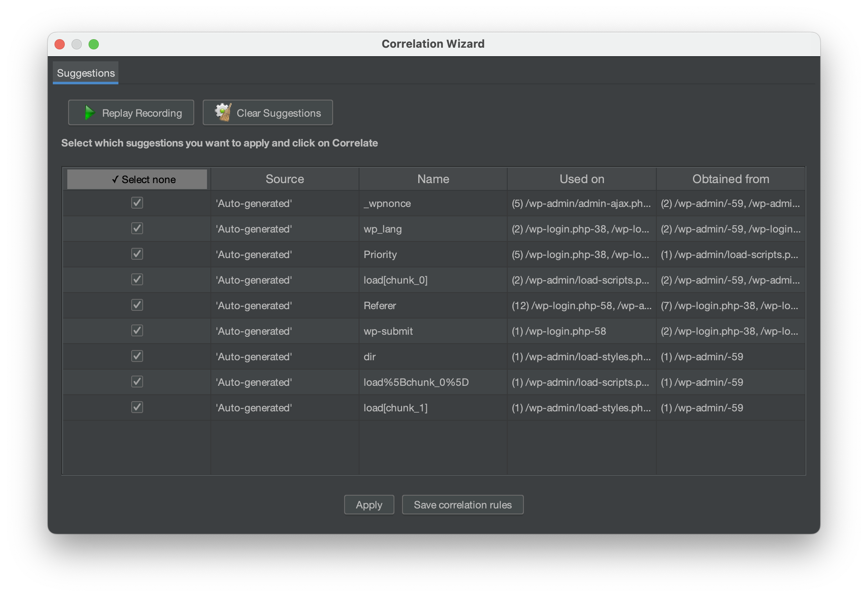Click Apply to apply correlations
The image size is (868, 597).
(369, 505)
